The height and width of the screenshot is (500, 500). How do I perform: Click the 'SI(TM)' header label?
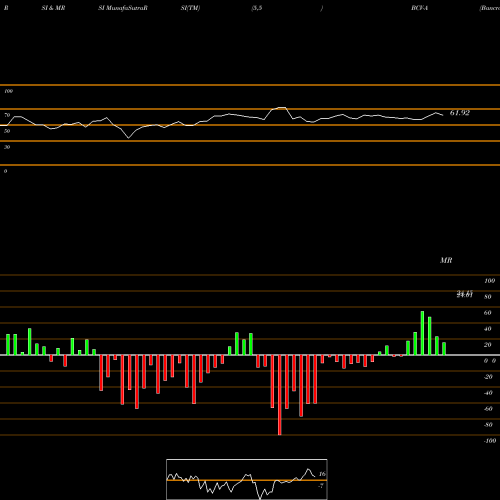(x=190, y=8)
